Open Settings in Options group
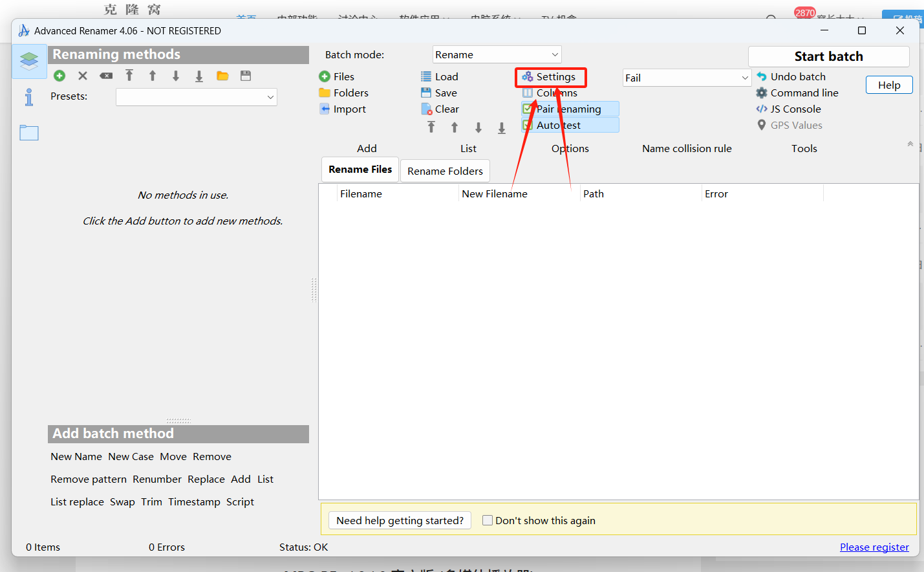The height and width of the screenshot is (572, 924). pos(549,76)
